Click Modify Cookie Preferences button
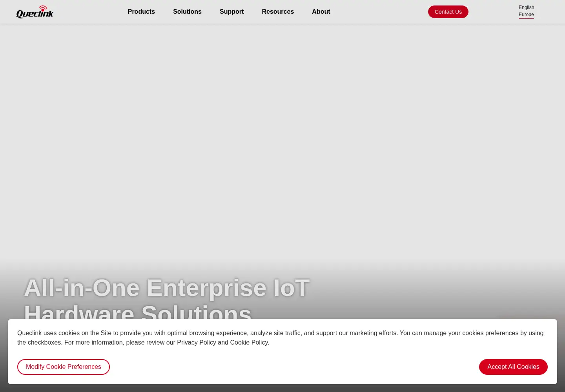This screenshot has width=565, height=392. click(x=64, y=367)
